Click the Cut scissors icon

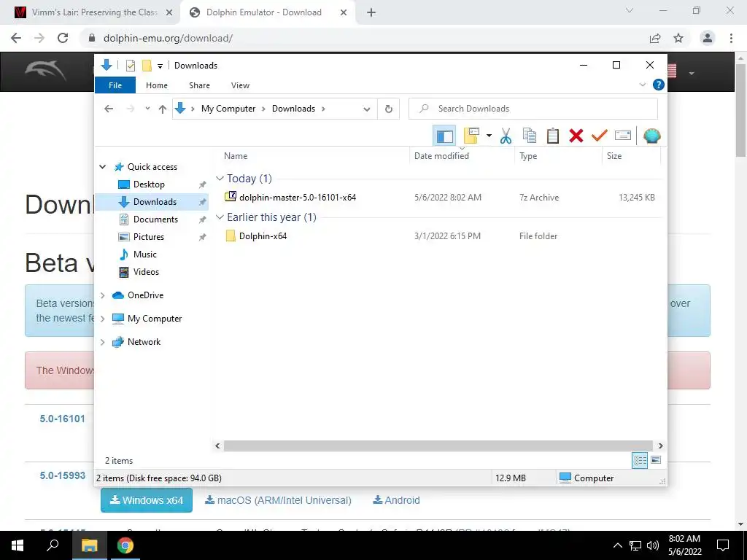(x=506, y=136)
